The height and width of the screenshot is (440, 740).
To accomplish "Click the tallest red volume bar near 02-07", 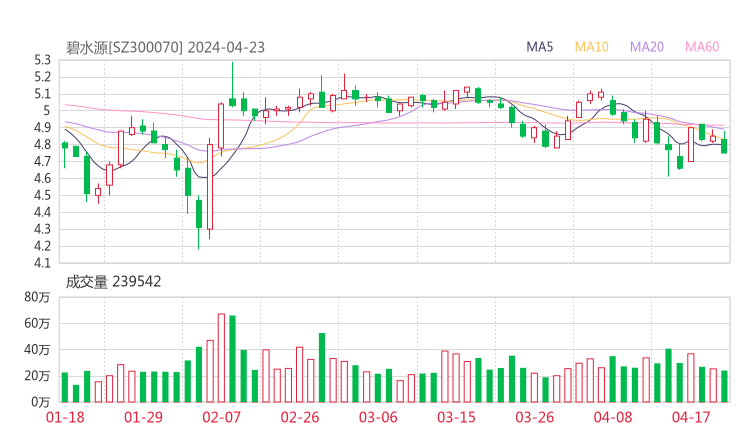I will 221,358.
